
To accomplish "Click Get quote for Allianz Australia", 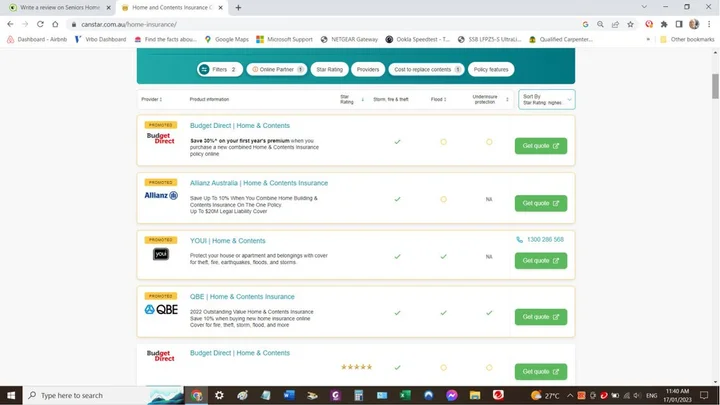I will coord(541,203).
